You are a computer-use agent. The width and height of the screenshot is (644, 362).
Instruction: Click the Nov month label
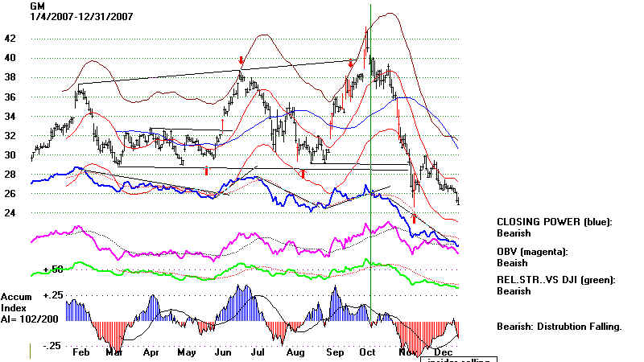click(x=407, y=352)
